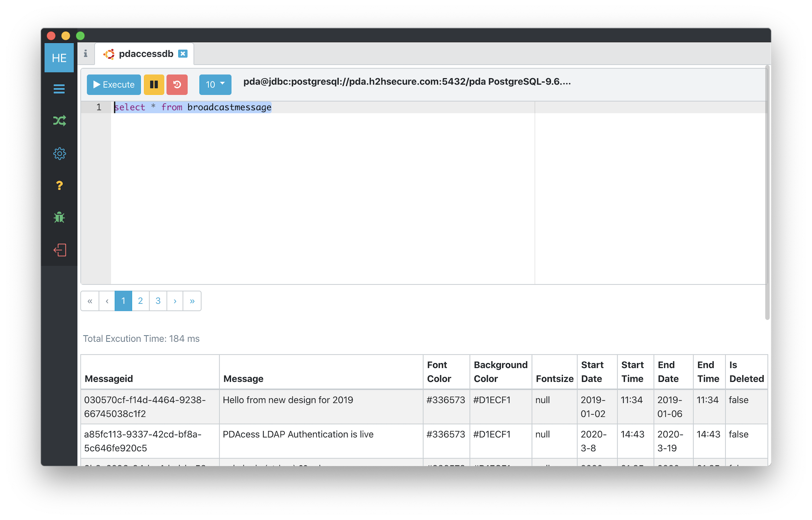Open the hamburger navigation menu
This screenshot has width=812, height=520.
[x=59, y=89]
